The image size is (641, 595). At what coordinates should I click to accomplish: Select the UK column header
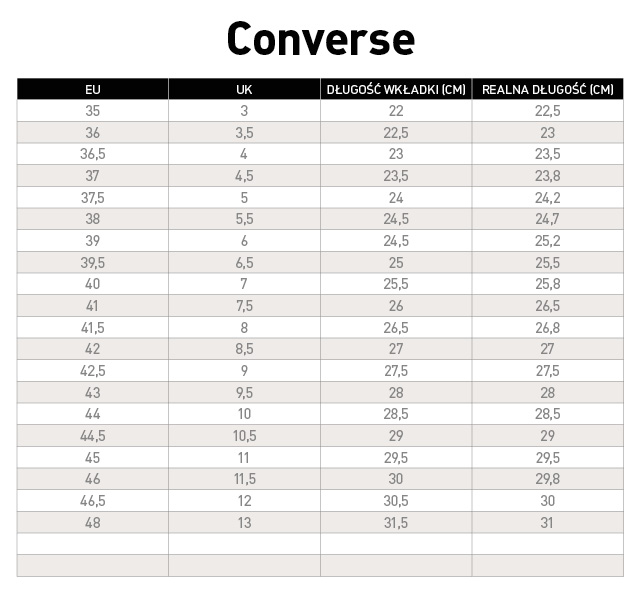pos(244,89)
